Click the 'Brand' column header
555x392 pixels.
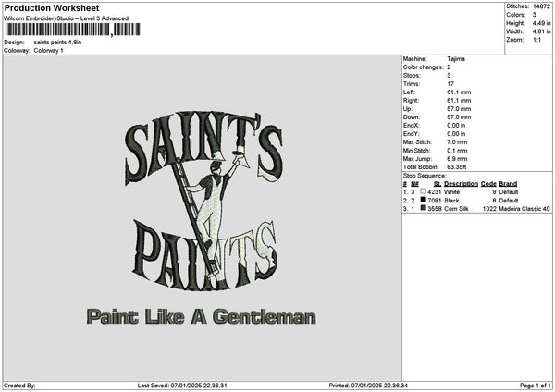click(508, 184)
